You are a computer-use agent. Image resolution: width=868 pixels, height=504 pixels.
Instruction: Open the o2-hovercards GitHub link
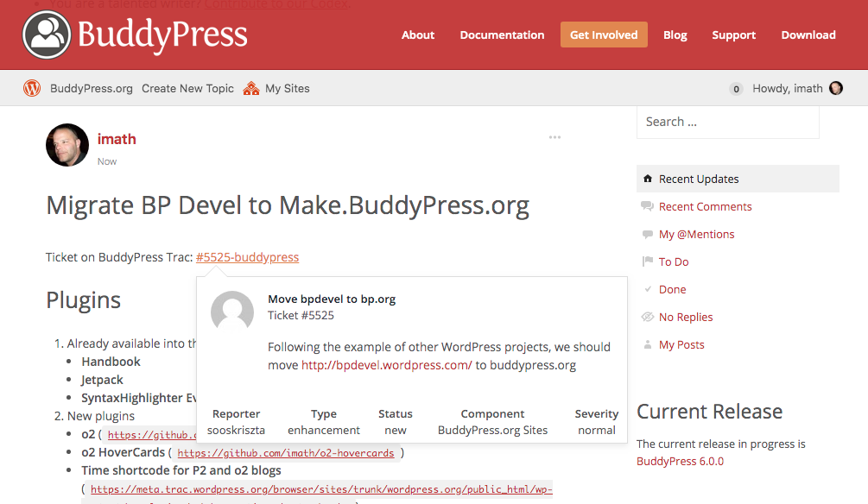pos(286,453)
